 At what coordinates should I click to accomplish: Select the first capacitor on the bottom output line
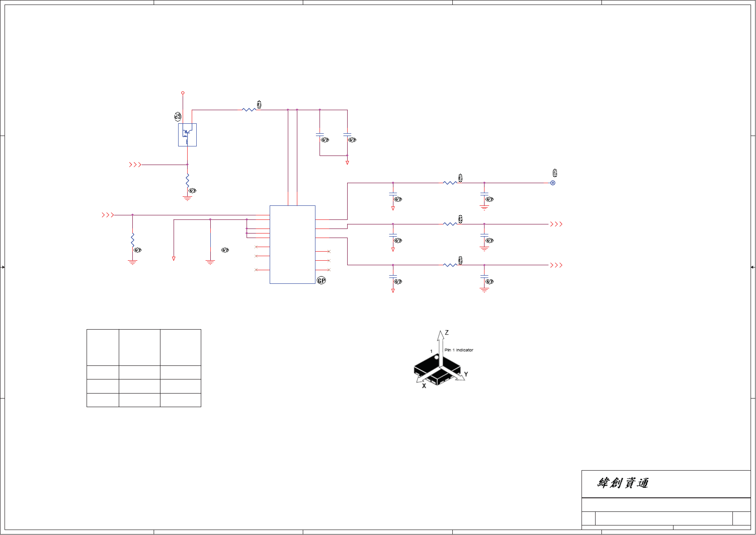click(393, 276)
